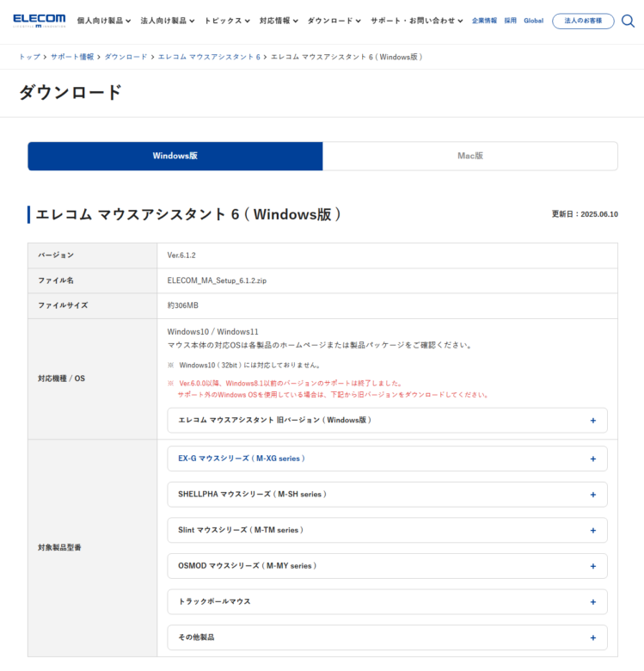This screenshot has height=671, width=644.
Task: Go to エレコム マウスアシスタント 6 breadcrumb
Action: coord(209,57)
